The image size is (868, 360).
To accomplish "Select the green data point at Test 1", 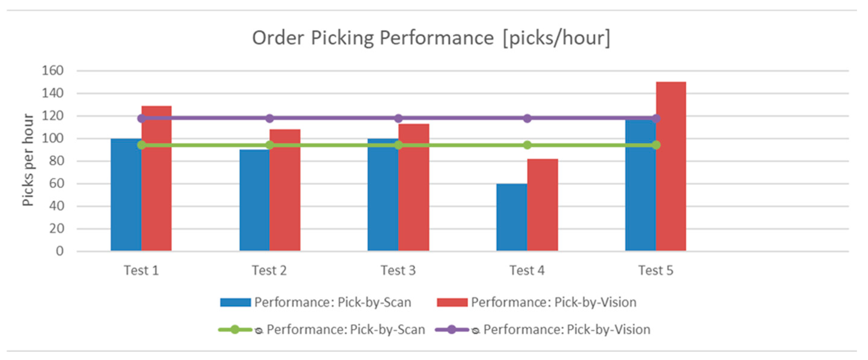I will (x=142, y=145).
